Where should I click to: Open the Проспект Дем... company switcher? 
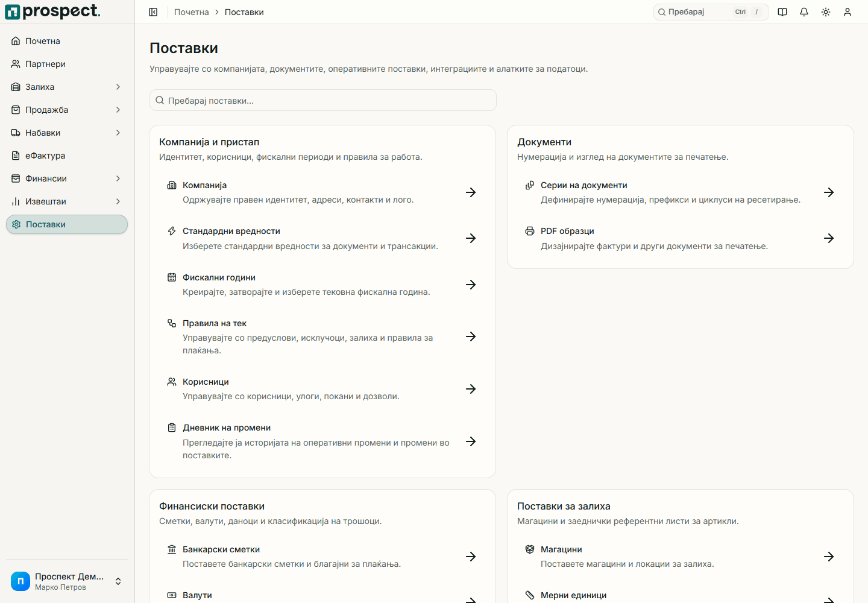click(67, 581)
